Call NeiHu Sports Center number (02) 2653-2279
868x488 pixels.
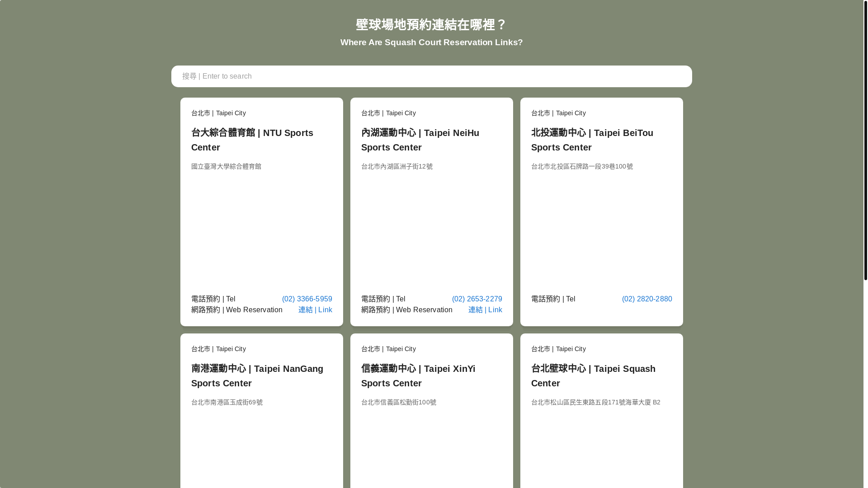click(x=477, y=299)
